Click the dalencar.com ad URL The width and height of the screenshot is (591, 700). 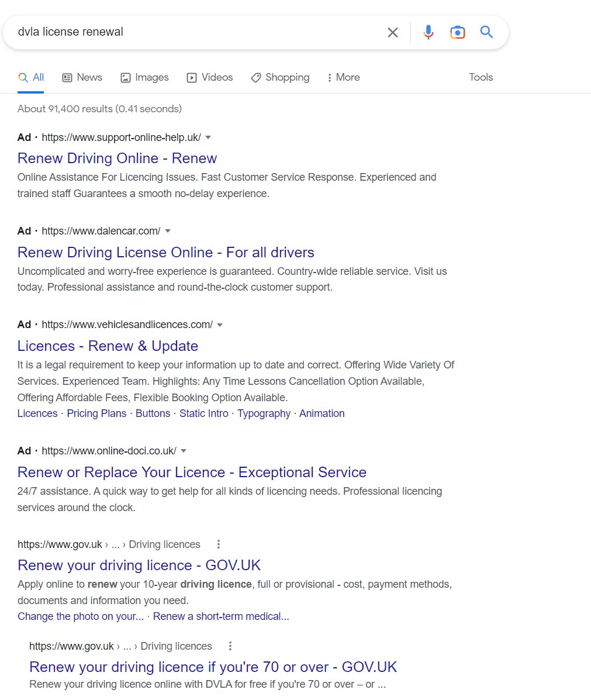(101, 231)
